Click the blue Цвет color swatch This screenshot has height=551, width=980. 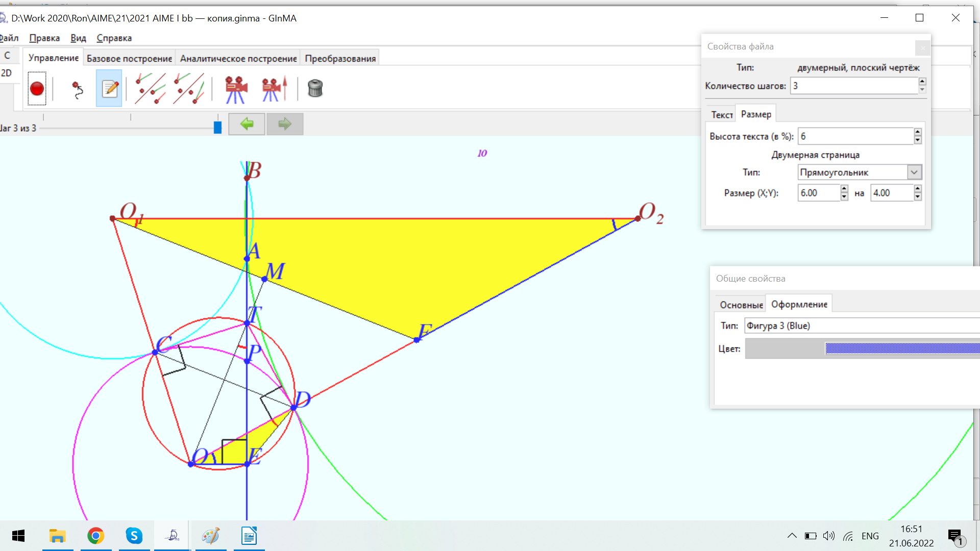click(902, 348)
